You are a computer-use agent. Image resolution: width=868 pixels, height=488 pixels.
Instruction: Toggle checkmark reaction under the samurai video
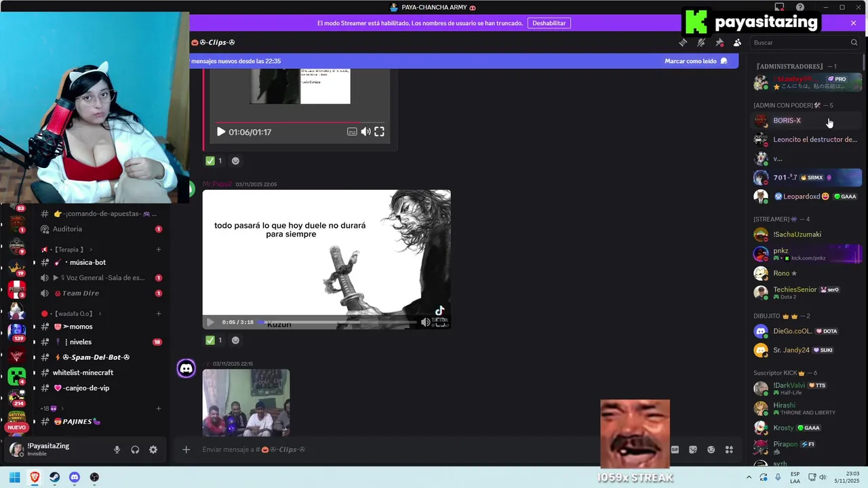coord(214,340)
